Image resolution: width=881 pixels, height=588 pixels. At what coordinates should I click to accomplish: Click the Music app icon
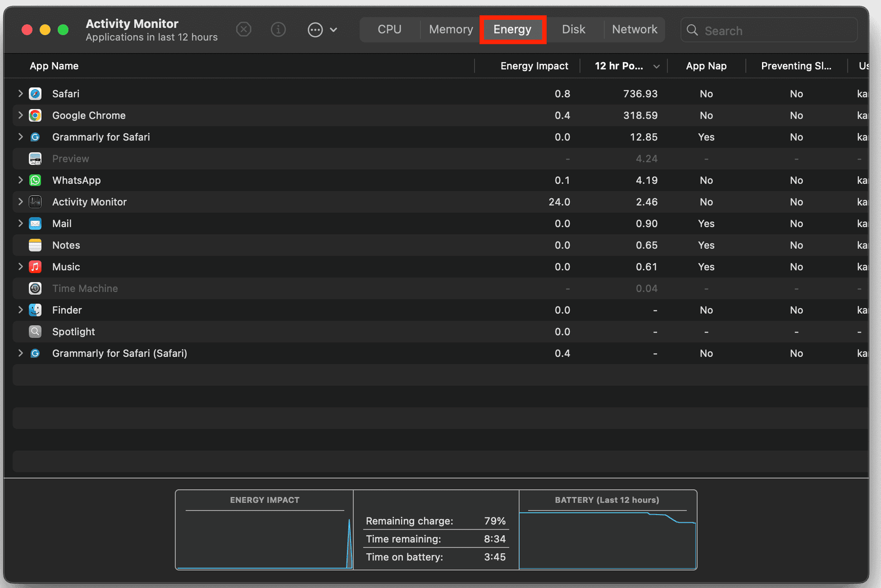point(35,266)
